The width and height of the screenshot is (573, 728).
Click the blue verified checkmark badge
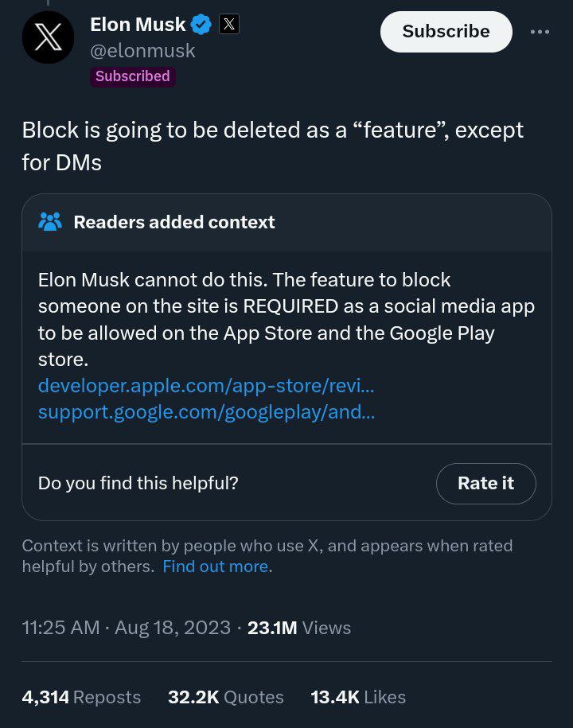point(201,24)
